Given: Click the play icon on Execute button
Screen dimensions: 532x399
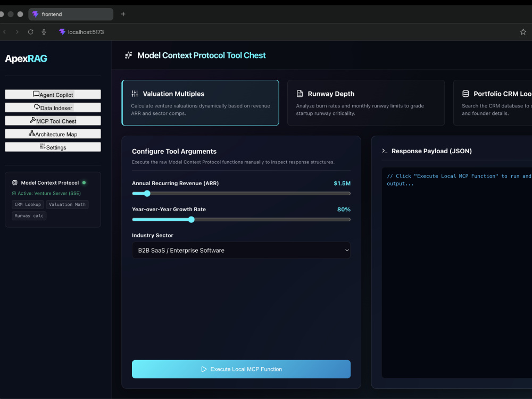Looking at the screenshot, I should pyautogui.click(x=204, y=369).
